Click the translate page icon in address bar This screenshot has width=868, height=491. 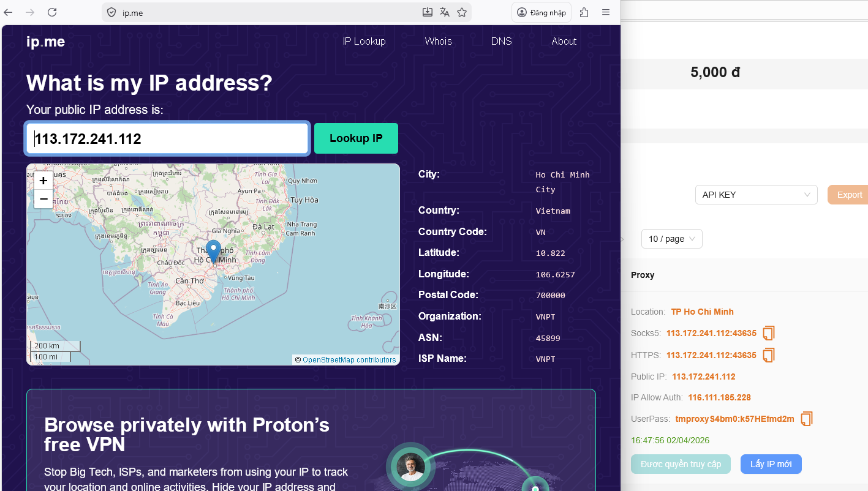(445, 12)
